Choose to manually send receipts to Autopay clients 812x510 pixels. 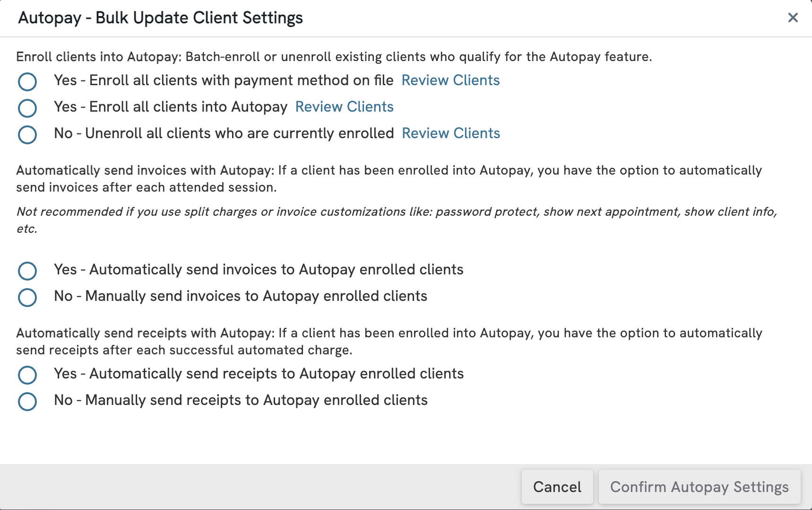coord(27,401)
